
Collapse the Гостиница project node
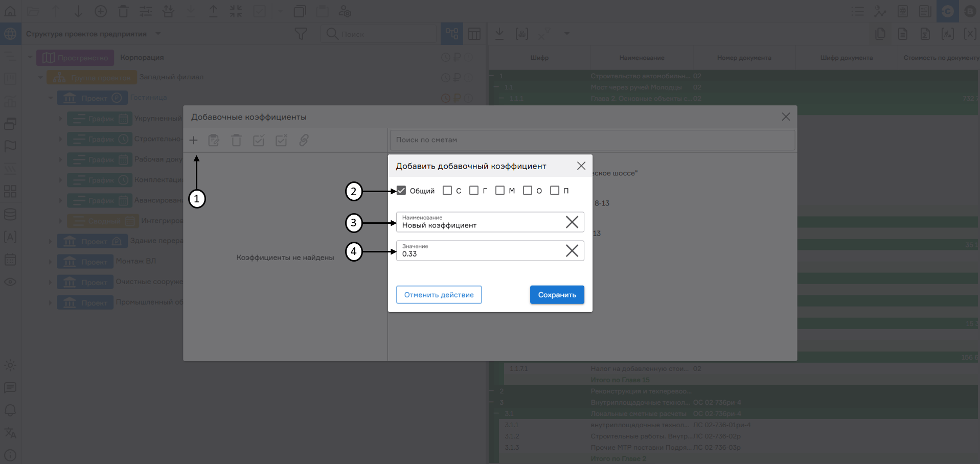point(50,98)
